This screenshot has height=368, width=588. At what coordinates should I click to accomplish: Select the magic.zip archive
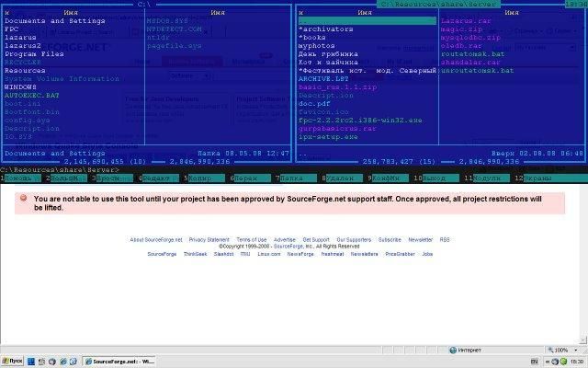pyautogui.click(x=461, y=29)
